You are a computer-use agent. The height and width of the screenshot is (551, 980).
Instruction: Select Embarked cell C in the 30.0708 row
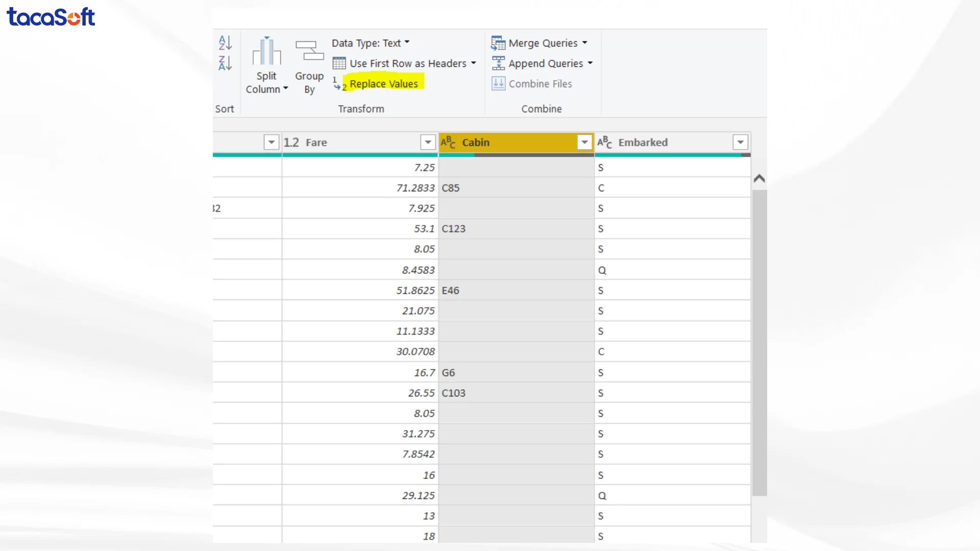click(673, 352)
